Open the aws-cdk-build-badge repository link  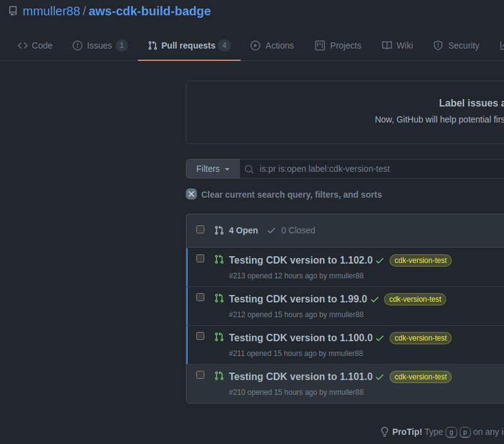pos(150,11)
